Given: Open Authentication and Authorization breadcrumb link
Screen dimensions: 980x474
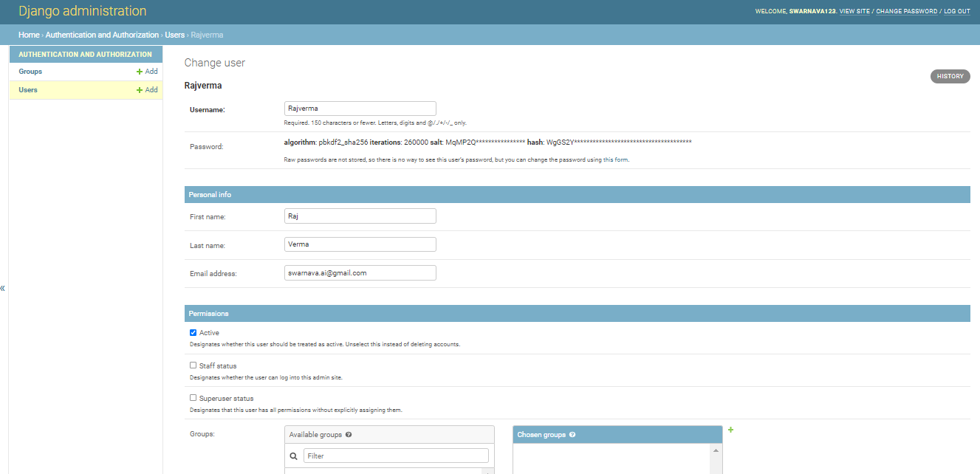Looking at the screenshot, I should point(102,35).
